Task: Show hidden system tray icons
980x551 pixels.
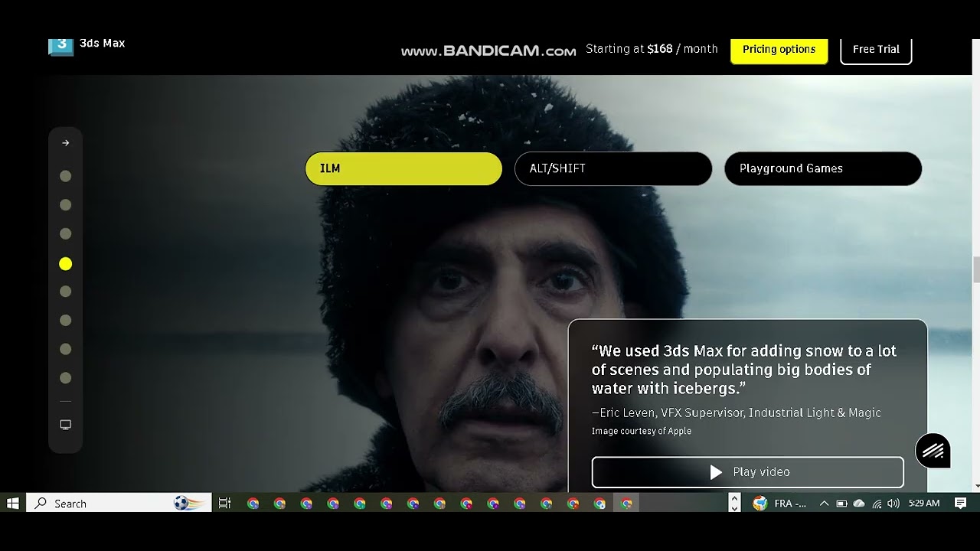Action: pos(824,504)
